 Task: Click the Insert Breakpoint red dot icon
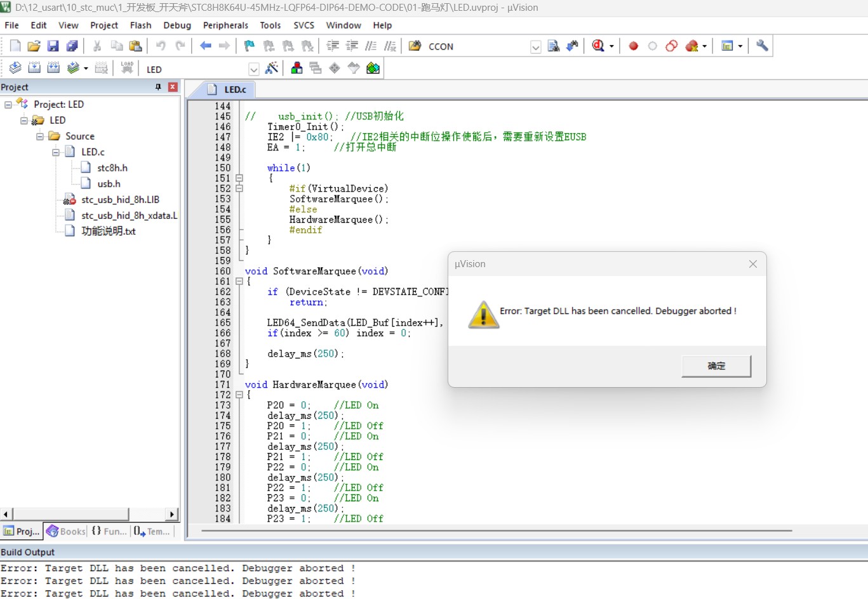pyautogui.click(x=633, y=46)
